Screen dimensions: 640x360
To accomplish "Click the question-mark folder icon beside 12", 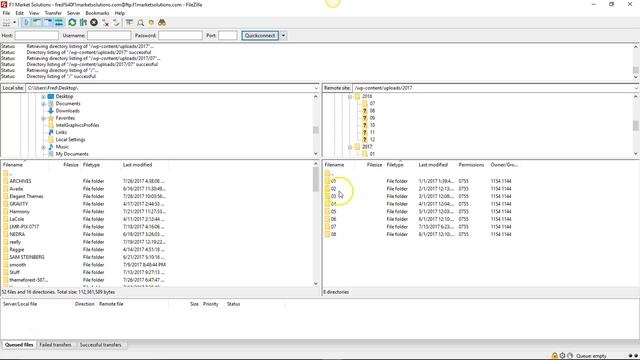I will click(x=365, y=140).
